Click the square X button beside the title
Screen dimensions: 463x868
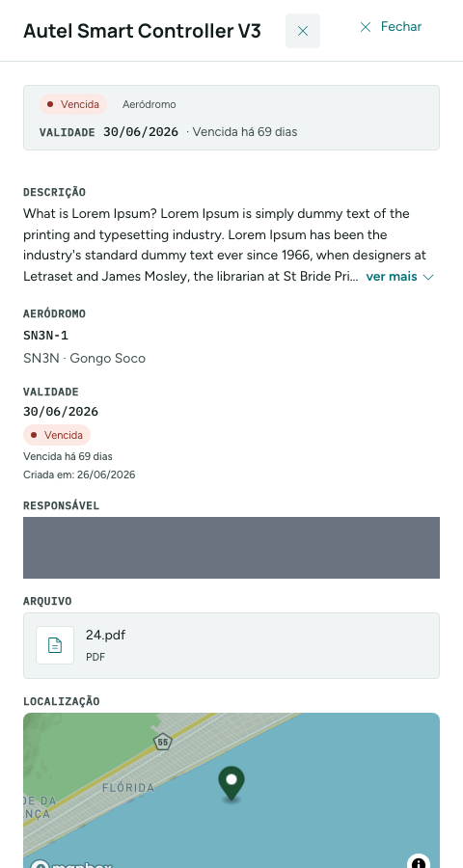point(302,31)
